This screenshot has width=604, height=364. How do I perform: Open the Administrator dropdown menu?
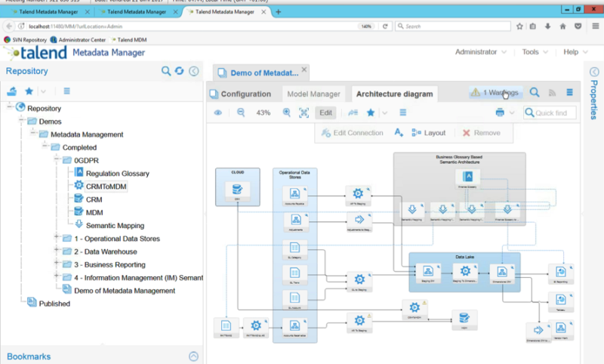[x=480, y=52]
